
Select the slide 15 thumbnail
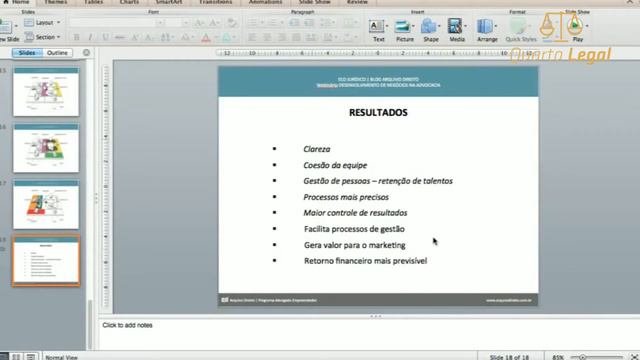pyautogui.click(x=46, y=92)
